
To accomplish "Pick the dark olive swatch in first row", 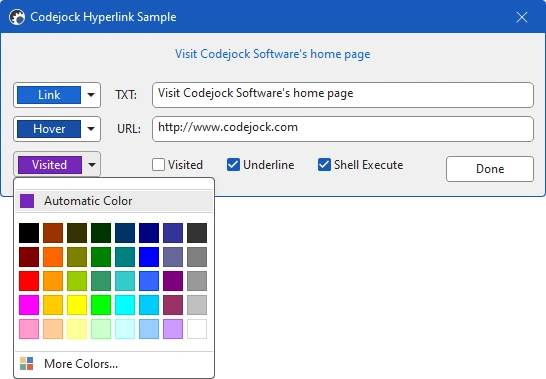I will [77, 233].
